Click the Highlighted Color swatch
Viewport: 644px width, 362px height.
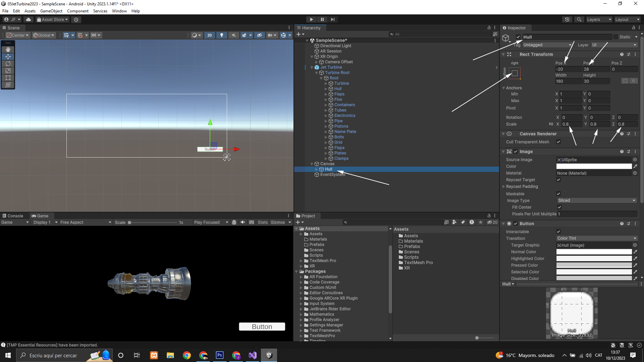pyautogui.click(x=594, y=258)
